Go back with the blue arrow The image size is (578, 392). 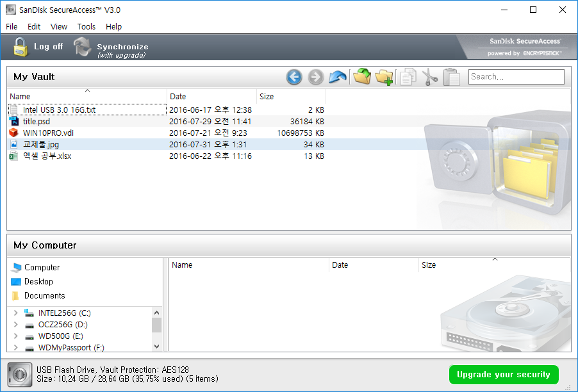[294, 77]
